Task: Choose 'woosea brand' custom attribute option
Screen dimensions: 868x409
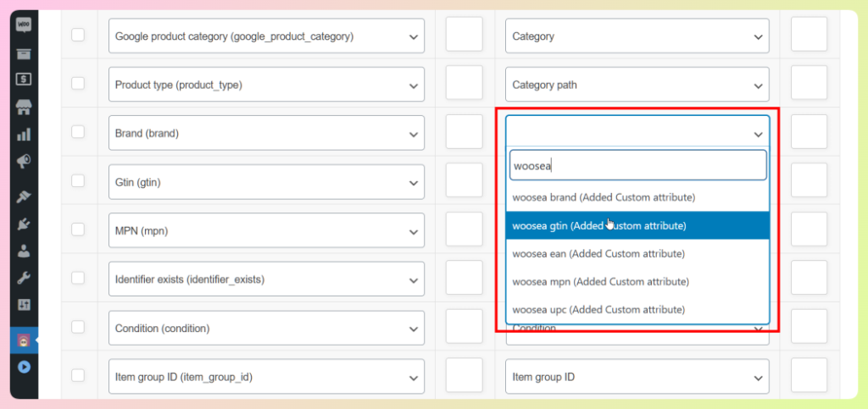Action: pyautogui.click(x=637, y=197)
